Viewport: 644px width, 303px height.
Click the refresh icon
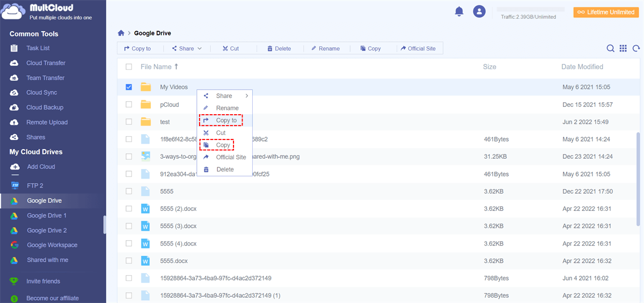(636, 48)
